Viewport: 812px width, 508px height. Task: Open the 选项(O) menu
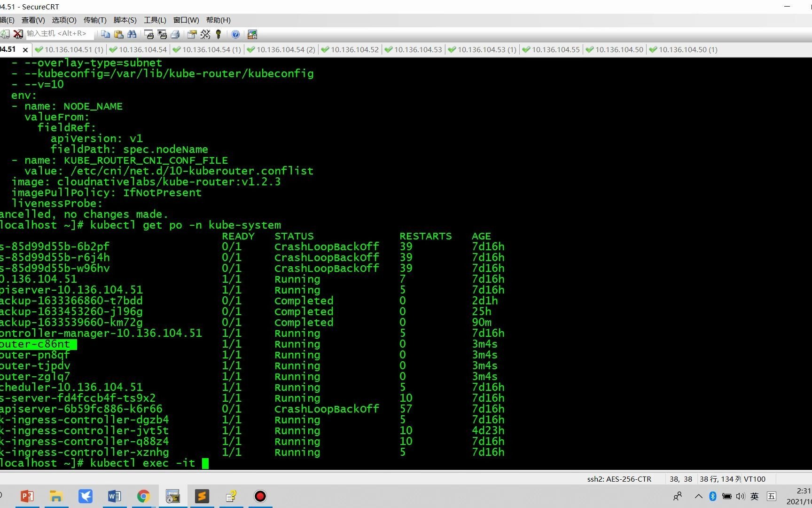[x=64, y=20]
